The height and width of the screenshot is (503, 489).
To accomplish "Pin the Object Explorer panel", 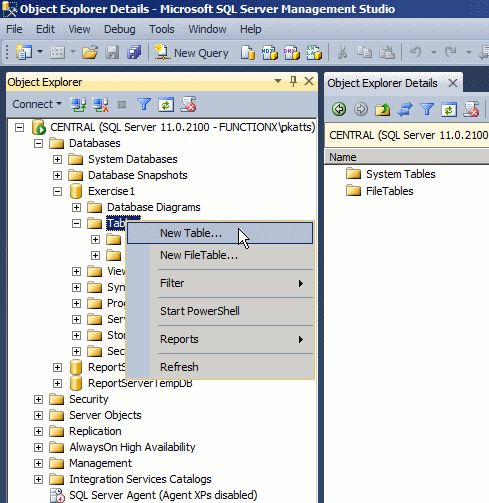I will (x=293, y=81).
